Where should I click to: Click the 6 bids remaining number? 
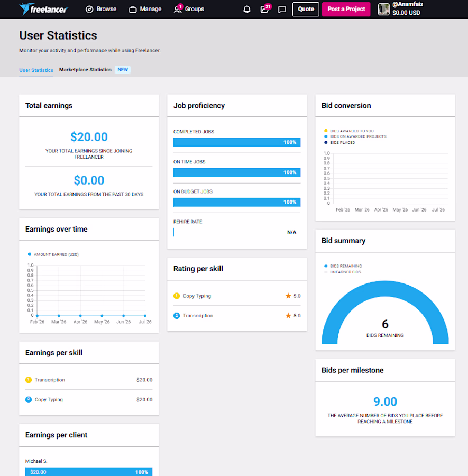pos(385,324)
